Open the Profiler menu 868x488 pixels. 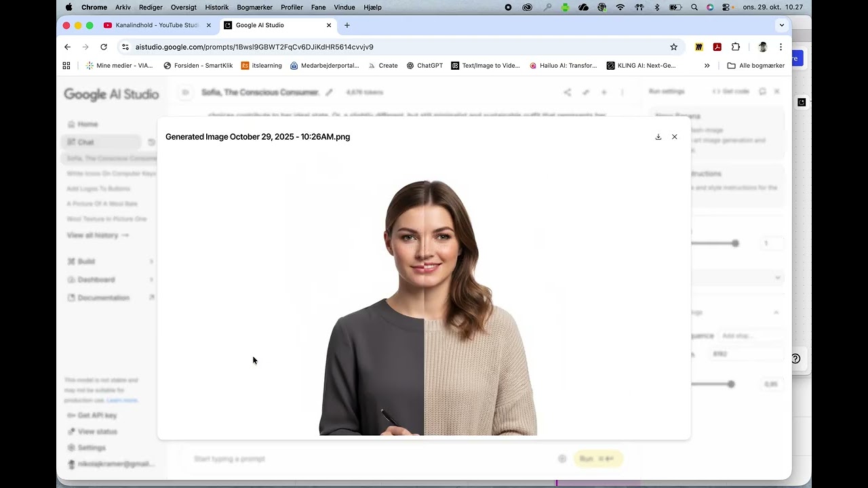coord(292,7)
